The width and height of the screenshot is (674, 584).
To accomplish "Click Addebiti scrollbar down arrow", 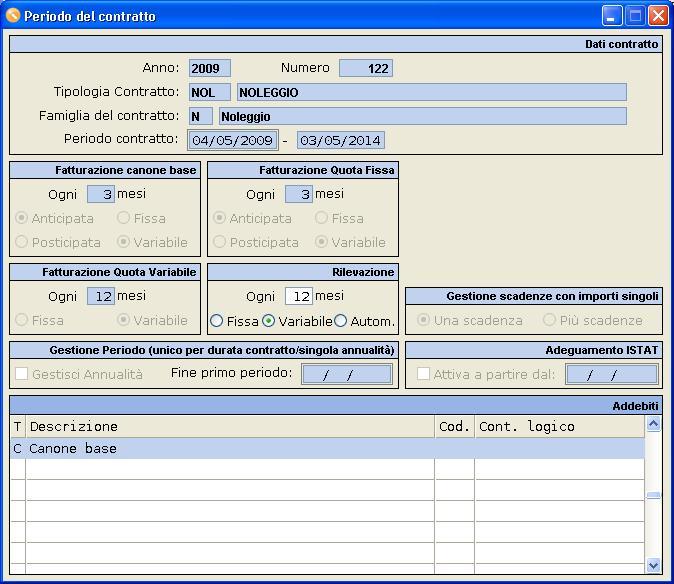I will 653,565.
